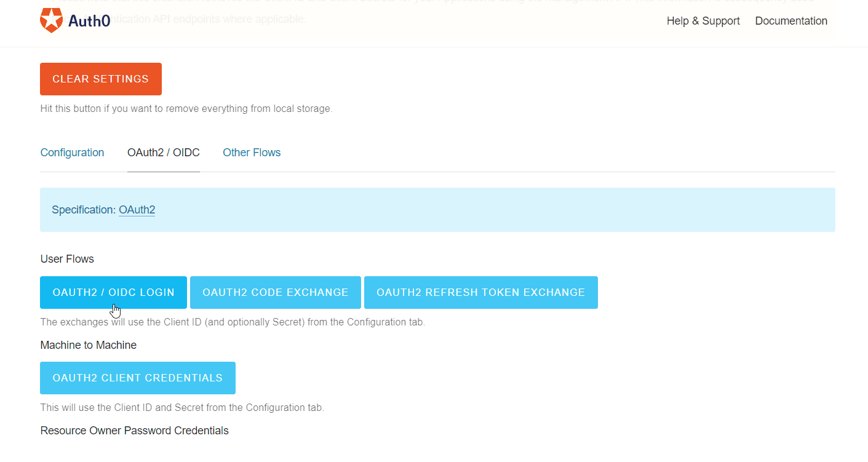Start the OAuth2 / OIDC Login flow

(113, 292)
